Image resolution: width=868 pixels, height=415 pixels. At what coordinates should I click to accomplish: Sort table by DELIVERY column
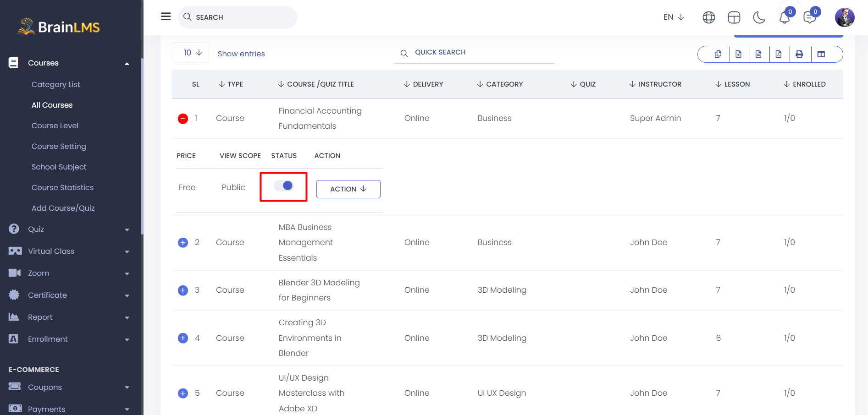pos(423,84)
